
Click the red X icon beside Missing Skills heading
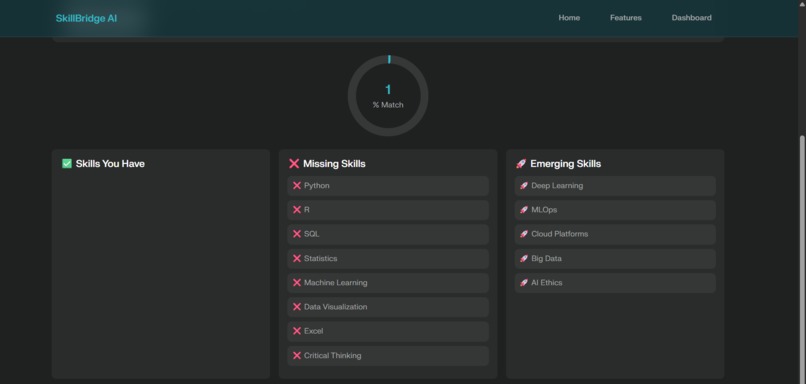click(x=294, y=163)
